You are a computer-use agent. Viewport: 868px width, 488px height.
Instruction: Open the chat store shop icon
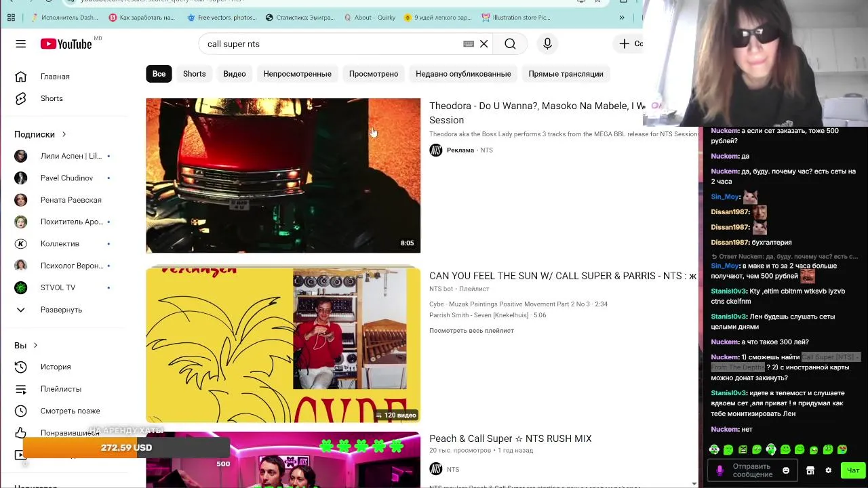[810, 470]
